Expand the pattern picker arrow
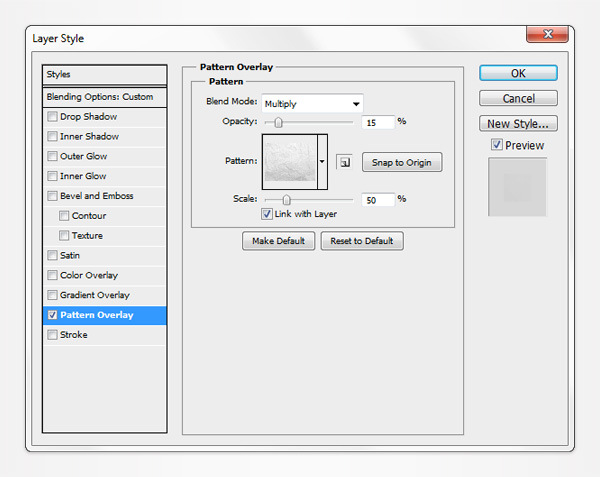 [x=322, y=161]
